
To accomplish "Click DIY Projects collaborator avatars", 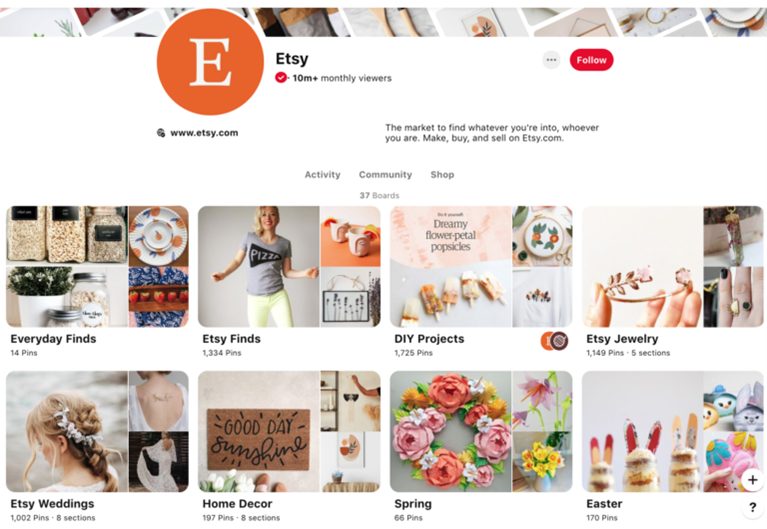I will (x=555, y=341).
